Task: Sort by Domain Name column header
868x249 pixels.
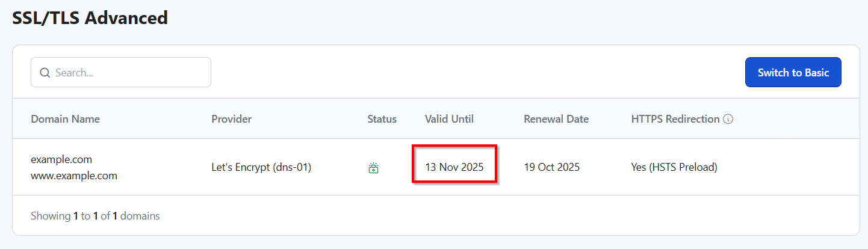Action: pos(65,119)
